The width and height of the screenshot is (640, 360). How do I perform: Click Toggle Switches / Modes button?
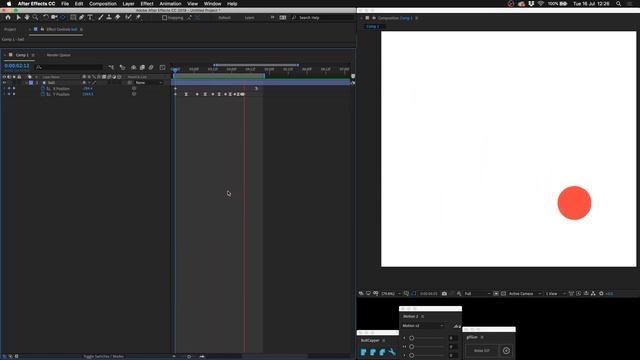(104, 356)
